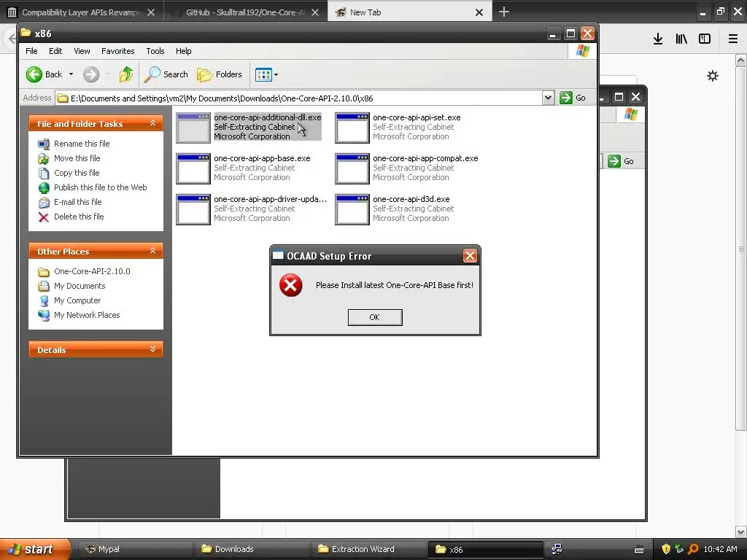The height and width of the screenshot is (560, 747).
Task: Select one-core-api-app-compat.exe icon
Action: [352, 168]
